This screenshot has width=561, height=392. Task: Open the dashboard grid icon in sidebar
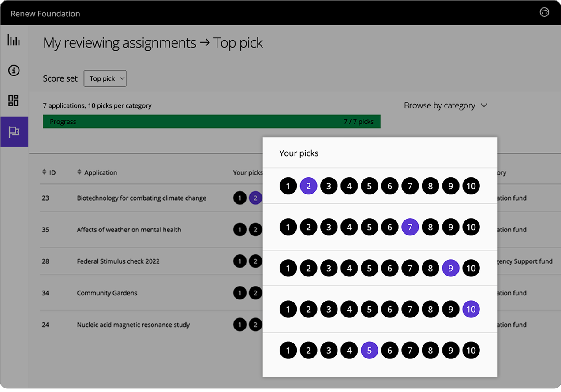14,101
